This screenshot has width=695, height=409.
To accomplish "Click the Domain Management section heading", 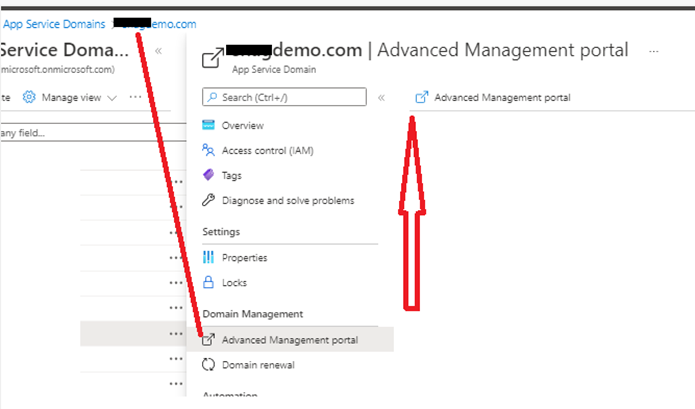I will [x=253, y=314].
